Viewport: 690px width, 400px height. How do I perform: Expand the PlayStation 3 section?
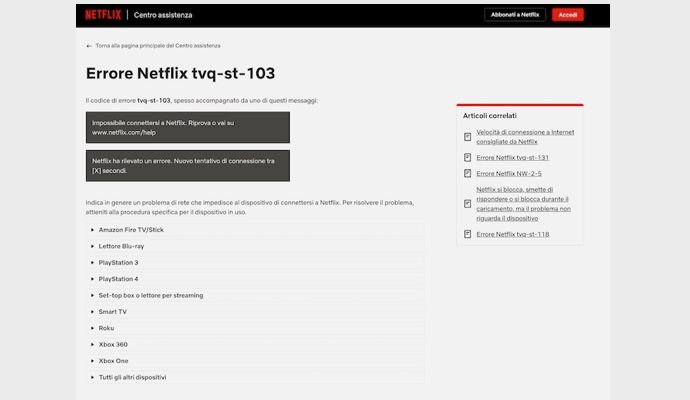coord(255,263)
